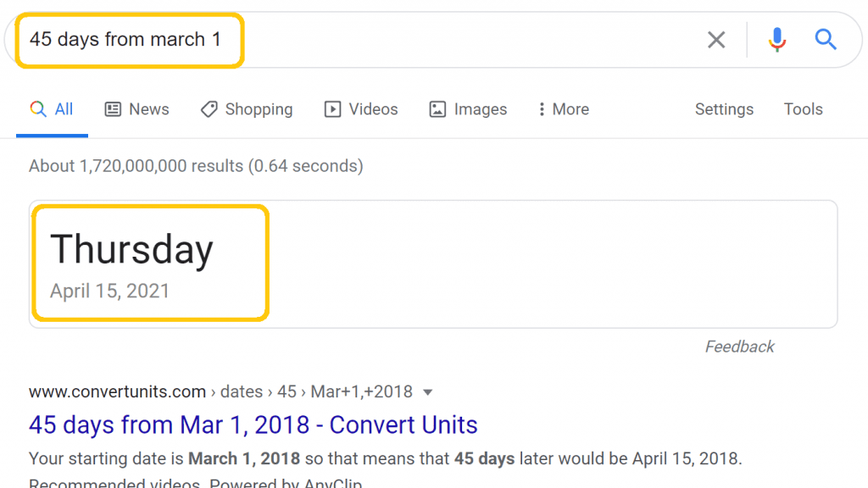The width and height of the screenshot is (868, 488).
Task: Switch to the Shopping tab
Action: 259,109
